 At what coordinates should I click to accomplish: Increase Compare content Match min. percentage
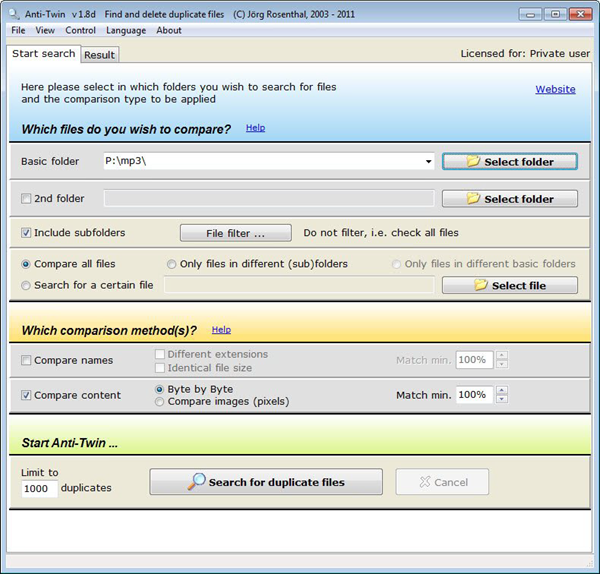coord(502,390)
